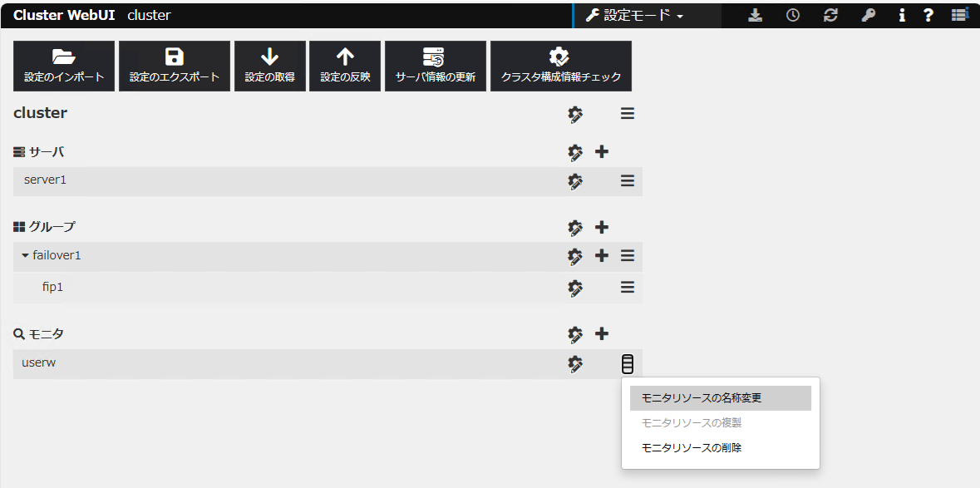The width and height of the screenshot is (980, 488).
Task: Open the hamburger menu for cluster
Action: pos(628,114)
